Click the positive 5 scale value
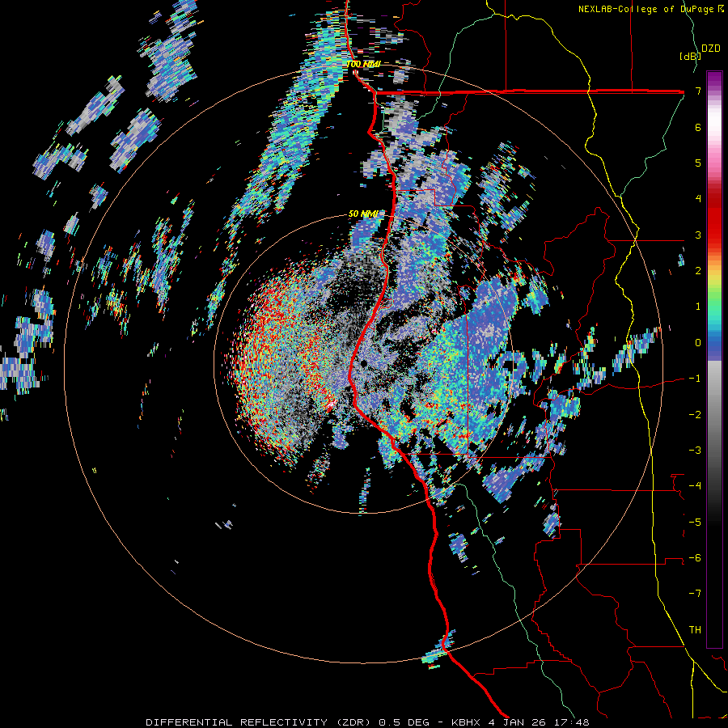The width and height of the screenshot is (728, 728). pyautogui.click(x=698, y=163)
